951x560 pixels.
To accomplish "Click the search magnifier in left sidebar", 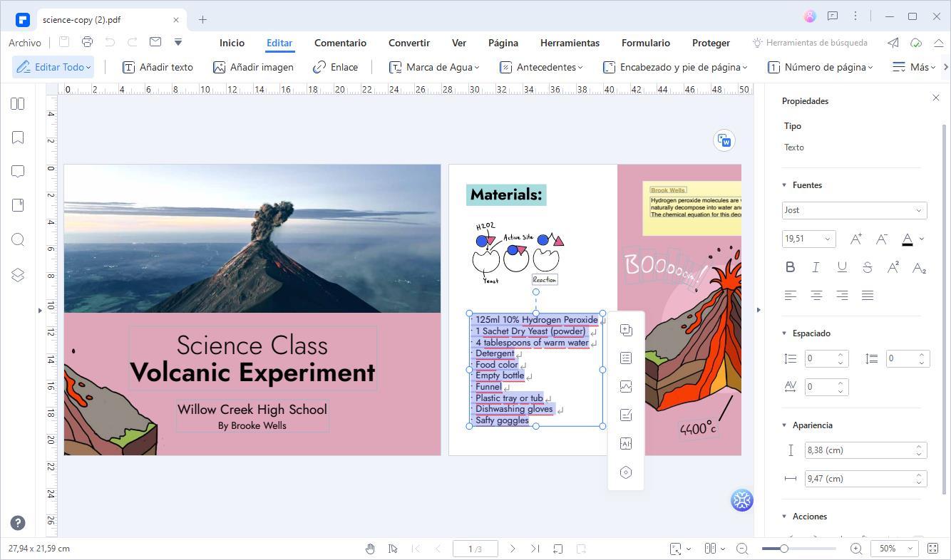I will tap(18, 239).
